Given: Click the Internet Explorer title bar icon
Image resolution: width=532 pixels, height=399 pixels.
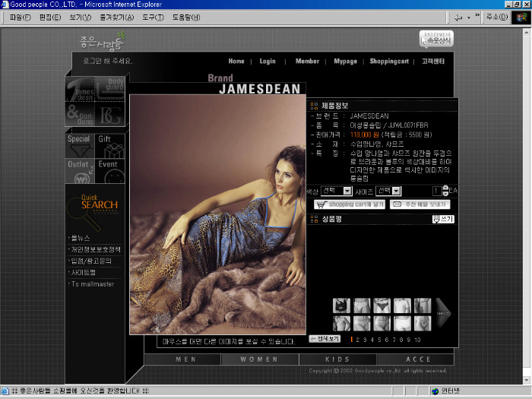Looking at the screenshot, I should pos(5,5).
